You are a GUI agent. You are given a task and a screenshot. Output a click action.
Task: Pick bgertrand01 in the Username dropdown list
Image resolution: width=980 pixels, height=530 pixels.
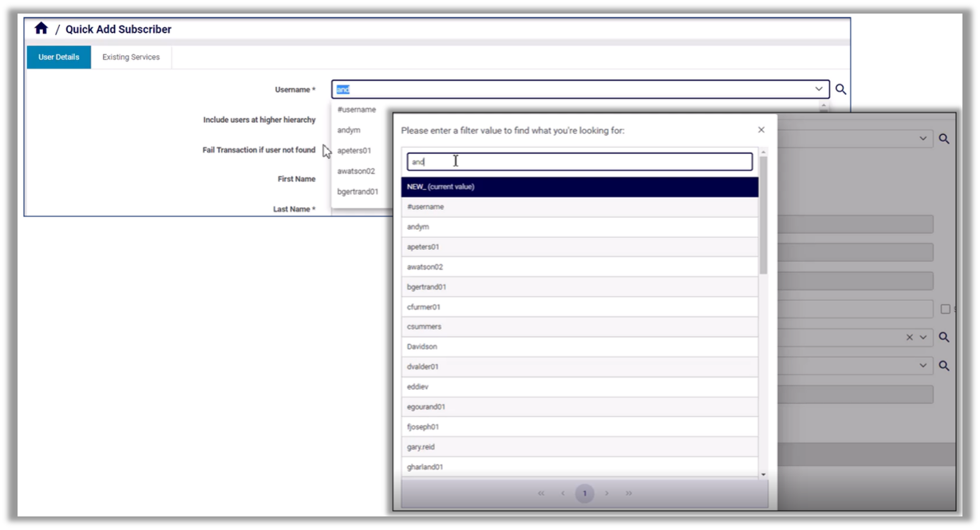pos(358,192)
